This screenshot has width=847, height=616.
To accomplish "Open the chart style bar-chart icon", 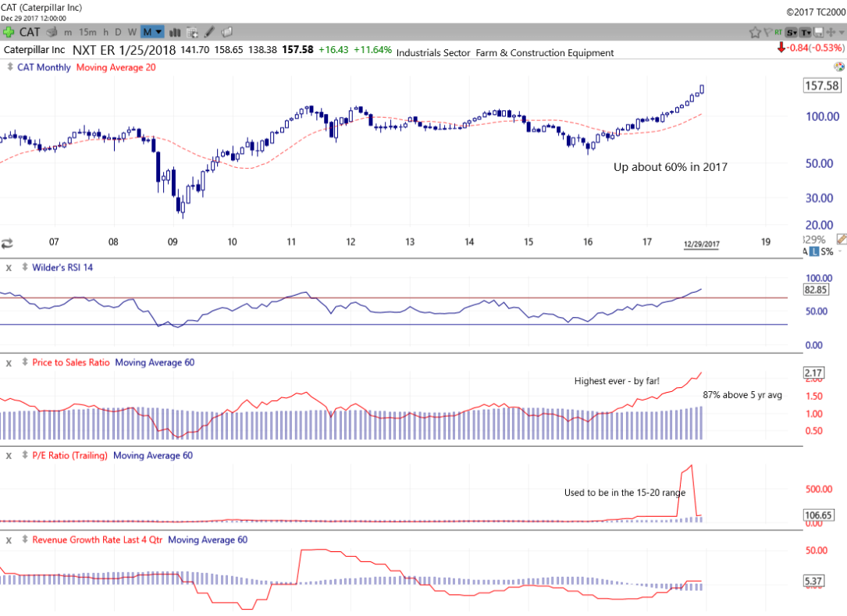I will [176, 32].
